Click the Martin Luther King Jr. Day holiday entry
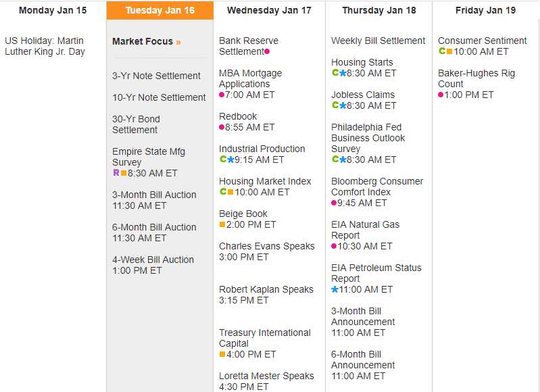This screenshot has width=540, height=392. tap(45, 46)
